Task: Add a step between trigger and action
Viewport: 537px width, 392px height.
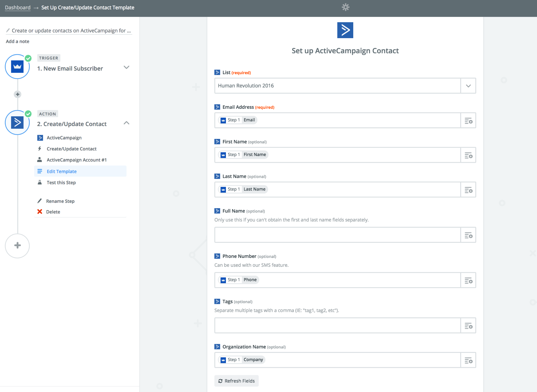Action: pos(17,94)
